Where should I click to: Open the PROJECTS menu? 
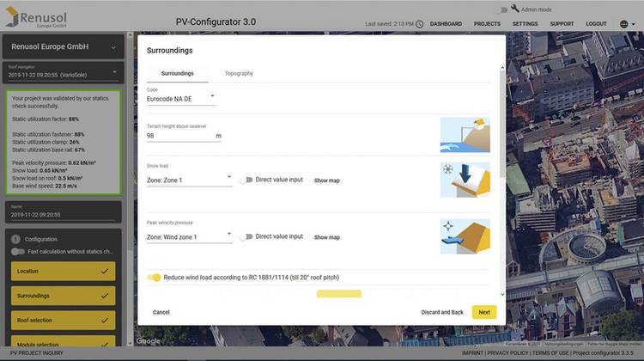tap(487, 24)
